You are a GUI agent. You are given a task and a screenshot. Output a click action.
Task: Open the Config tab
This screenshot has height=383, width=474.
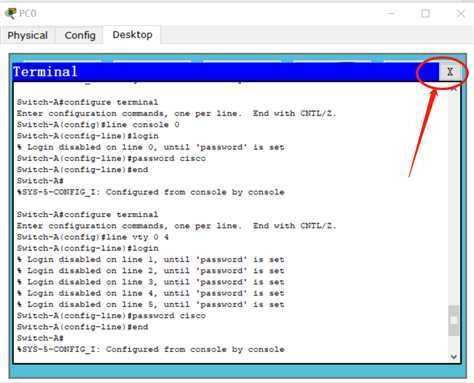pos(80,35)
